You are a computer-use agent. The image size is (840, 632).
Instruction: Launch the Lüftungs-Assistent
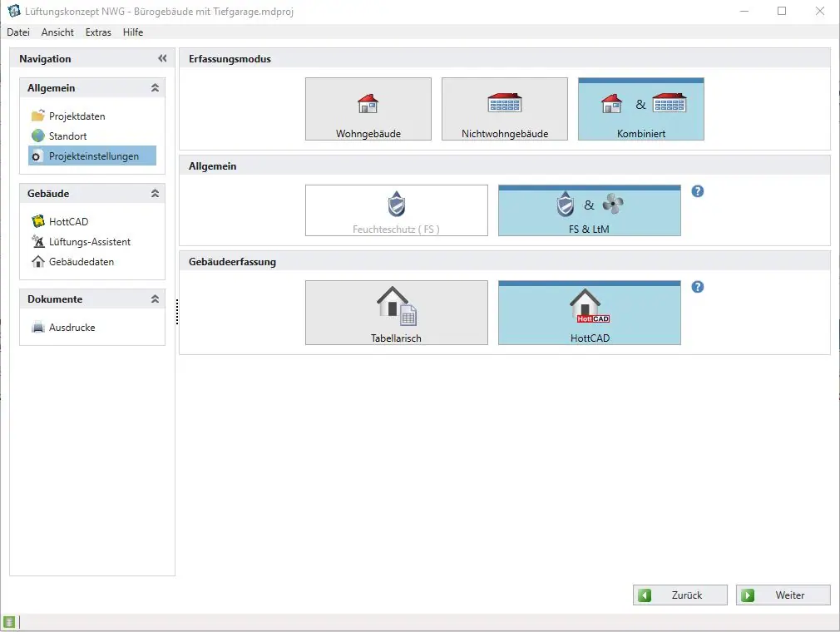click(88, 242)
